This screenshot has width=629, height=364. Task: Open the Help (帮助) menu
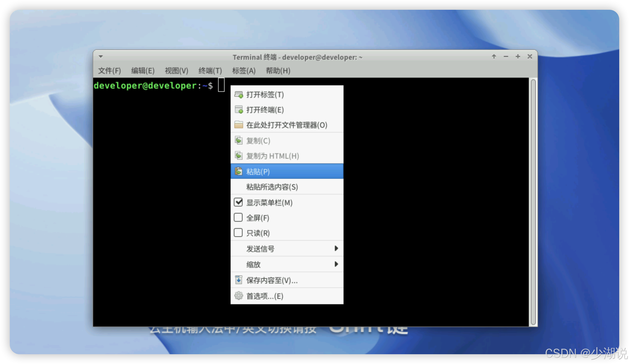[278, 71]
